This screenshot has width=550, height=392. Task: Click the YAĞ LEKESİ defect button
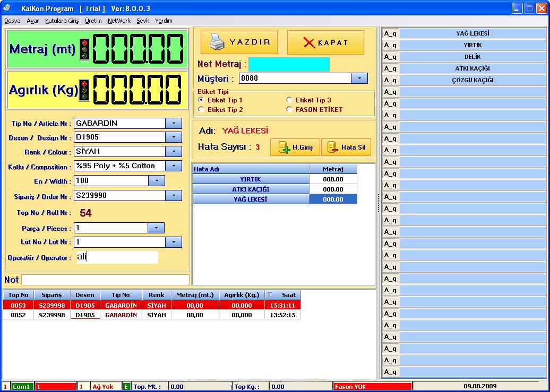pos(473,33)
